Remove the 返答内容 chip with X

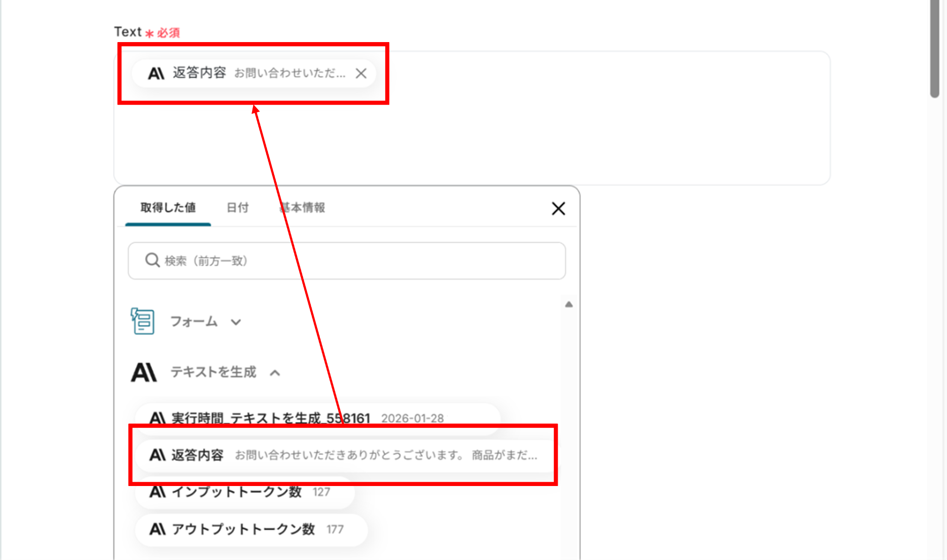click(361, 73)
